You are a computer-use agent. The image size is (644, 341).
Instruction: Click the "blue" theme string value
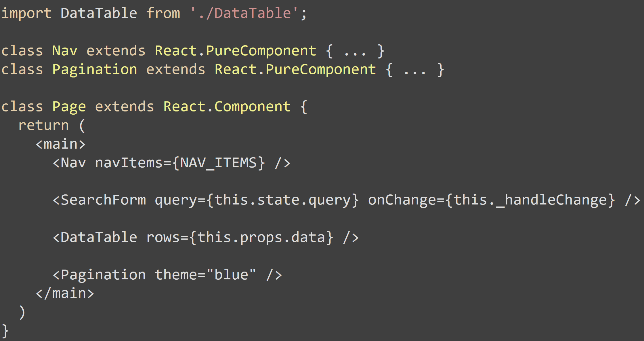231,274
